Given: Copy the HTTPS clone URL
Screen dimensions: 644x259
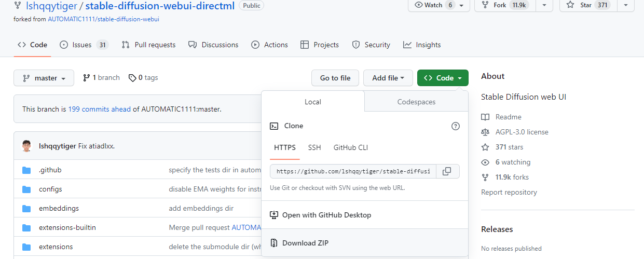Looking at the screenshot, I should [447, 171].
